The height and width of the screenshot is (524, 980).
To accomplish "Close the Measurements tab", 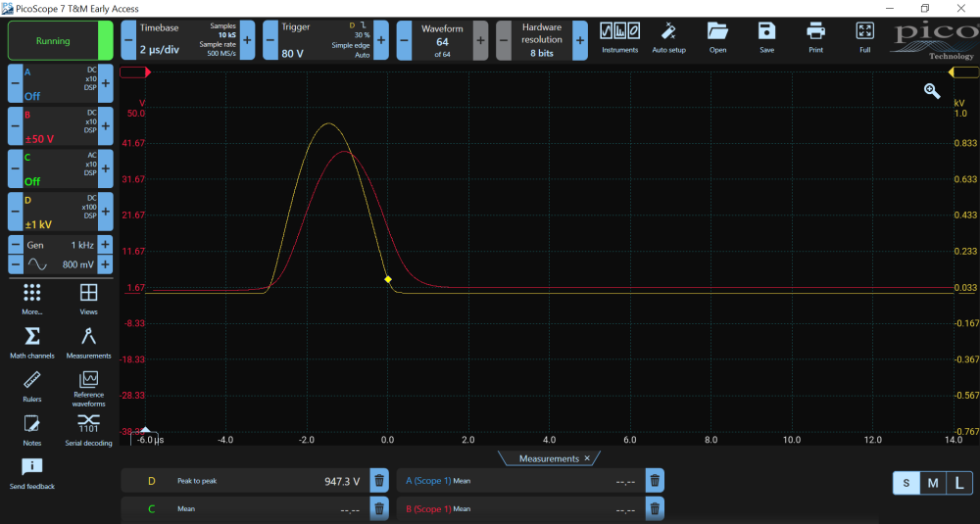I will tap(587, 458).
